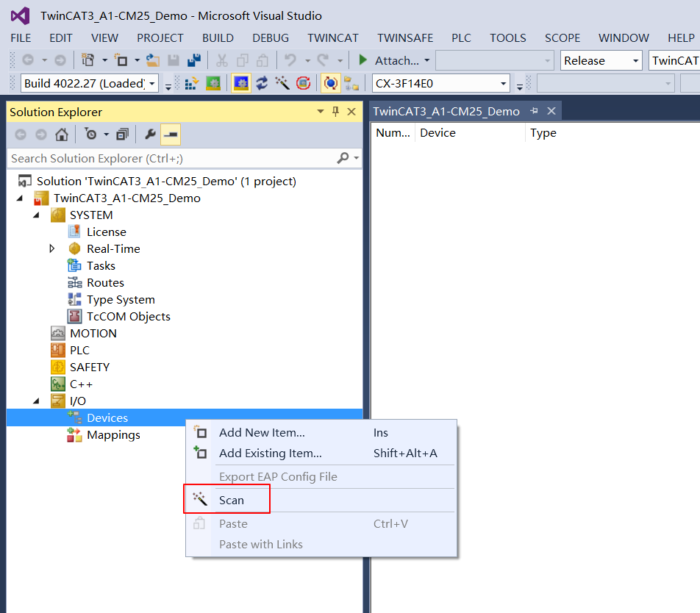Click the Device column header
Image resolution: width=700 pixels, height=613 pixels.
470,133
